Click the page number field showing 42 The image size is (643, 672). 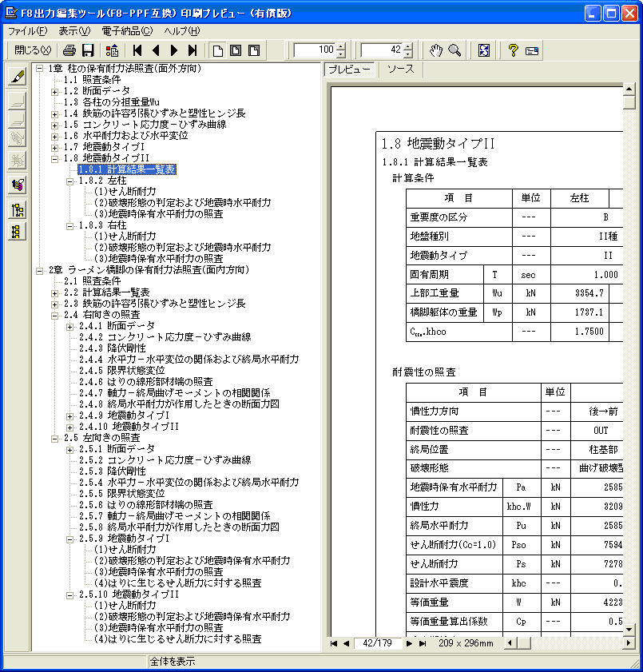click(383, 50)
